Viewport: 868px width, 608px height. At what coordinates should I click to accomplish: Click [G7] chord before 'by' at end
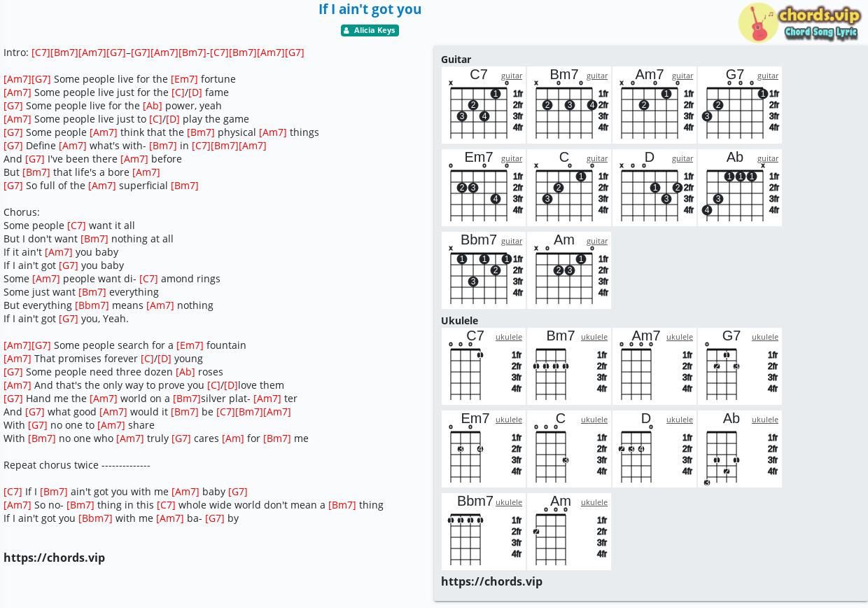(215, 518)
